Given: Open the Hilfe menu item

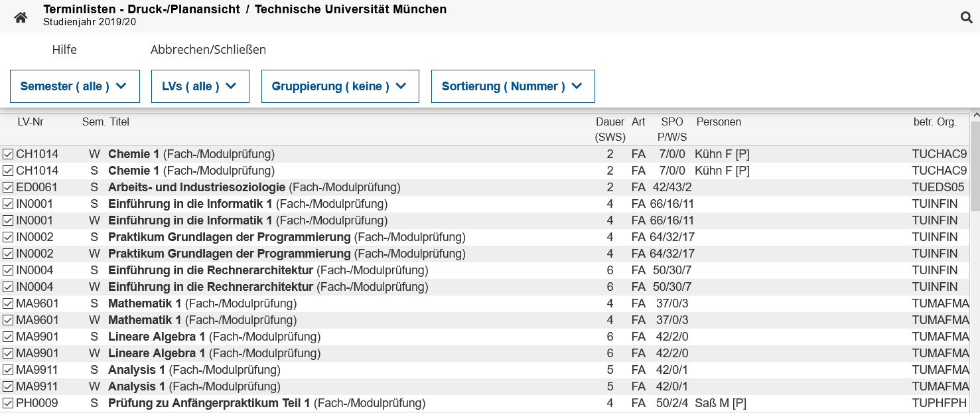Looking at the screenshot, I should point(64,50).
